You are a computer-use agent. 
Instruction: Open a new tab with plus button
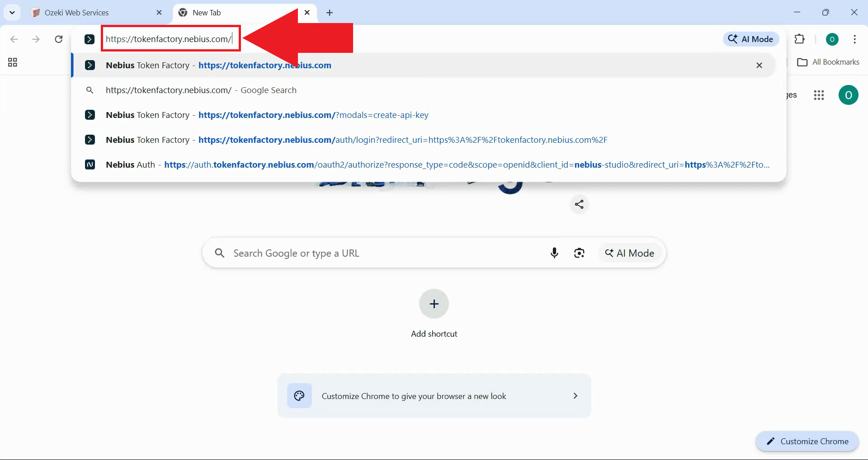[x=330, y=13]
